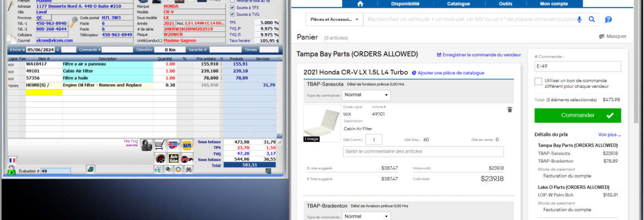Viewport: 644px width, 220px height.
Task: Open Pièces et Accessoires category dropdown
Action: point(334,19)
